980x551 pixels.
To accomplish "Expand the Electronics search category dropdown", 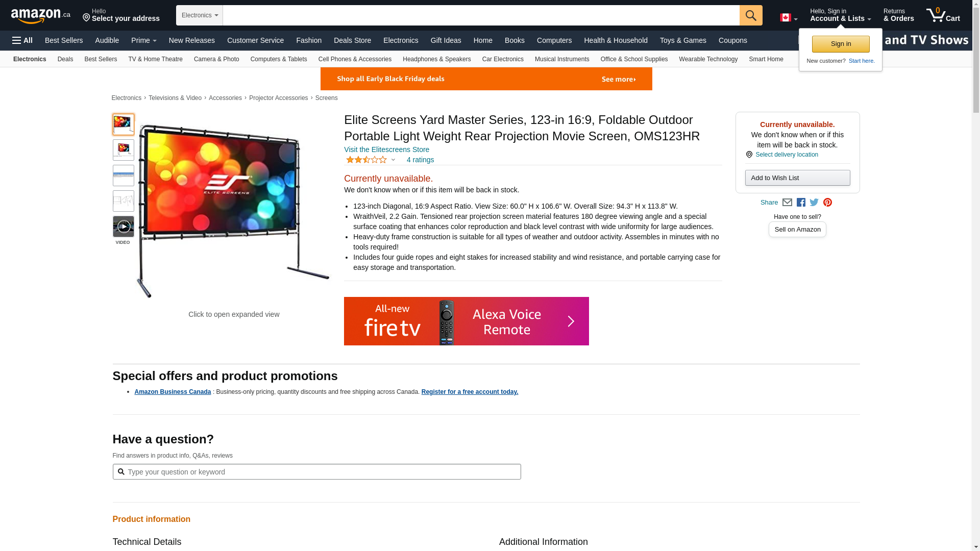I will (x=200, y=15).
